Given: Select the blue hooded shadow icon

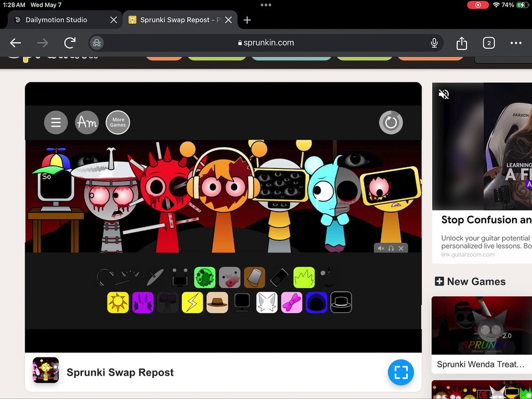Looking at the screenshot, I should 316,303.
